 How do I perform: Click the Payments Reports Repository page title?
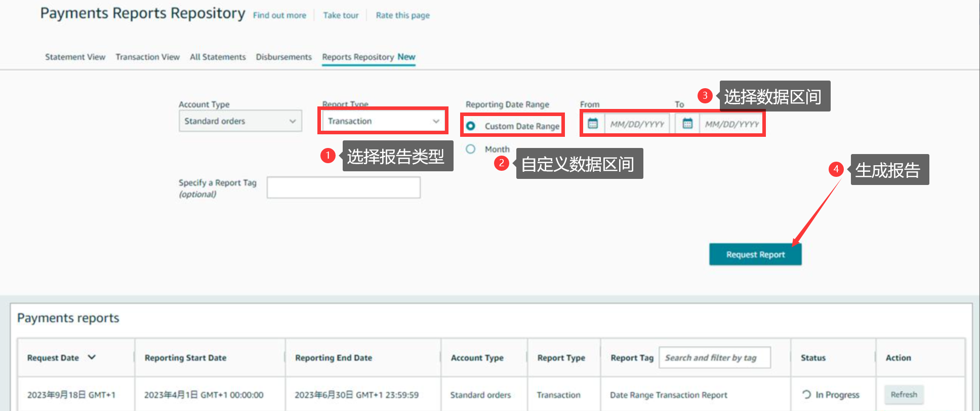pos(143,13)
